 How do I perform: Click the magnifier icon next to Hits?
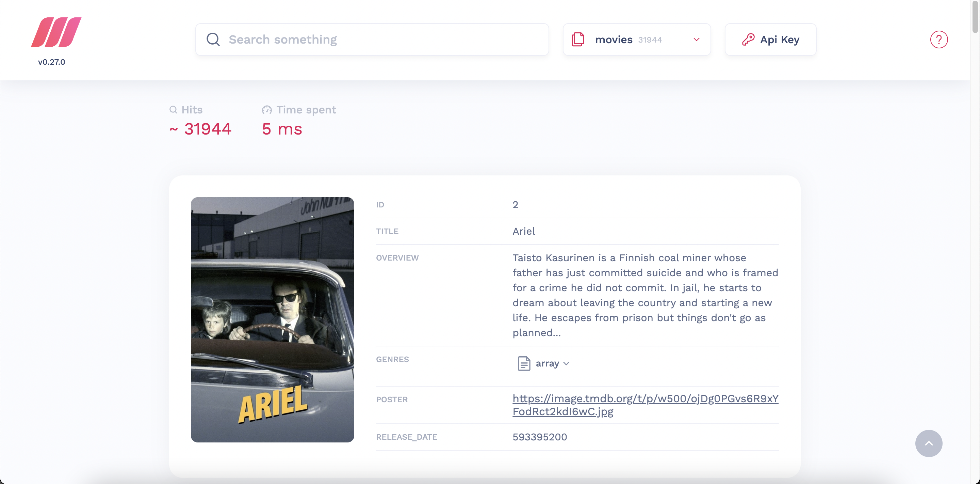[174, 110]
